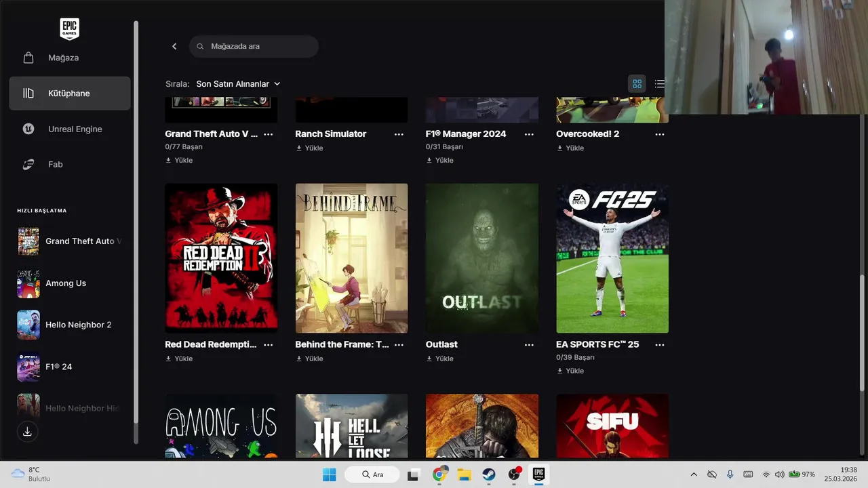
Task: Open the Mağaza store page
Action: point(70,58)
